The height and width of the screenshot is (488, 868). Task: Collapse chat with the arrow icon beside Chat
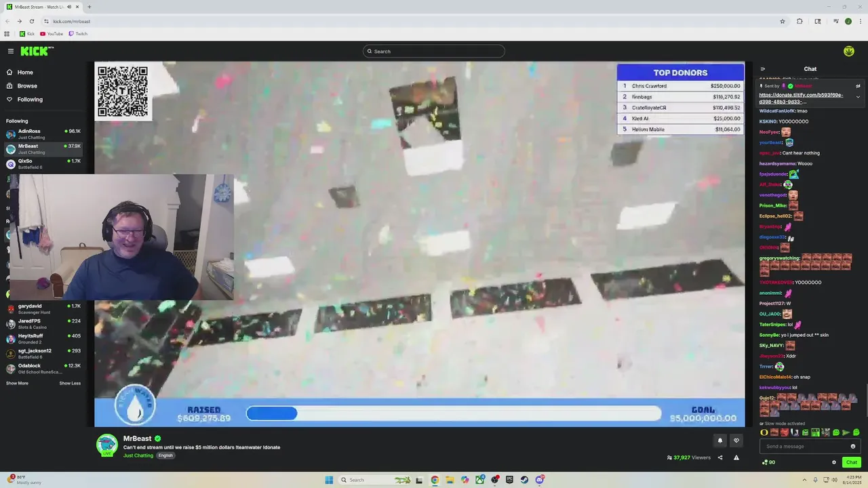(762, 68)
